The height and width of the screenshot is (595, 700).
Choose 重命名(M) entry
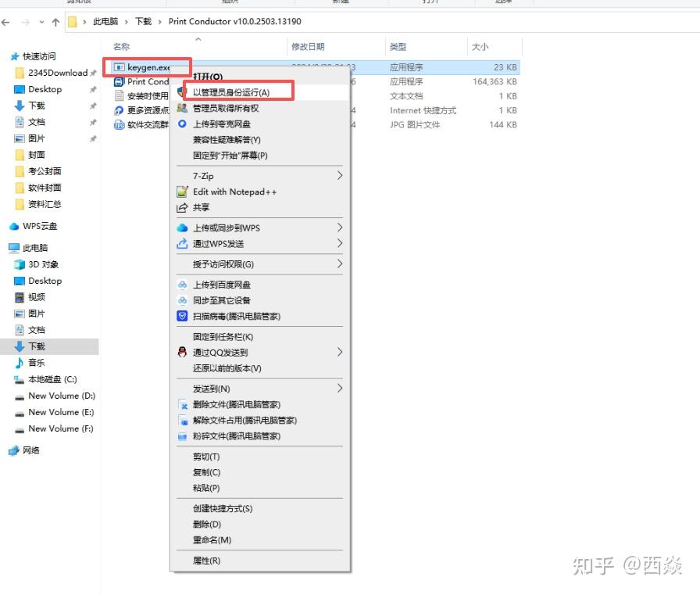tap(212, 539)
